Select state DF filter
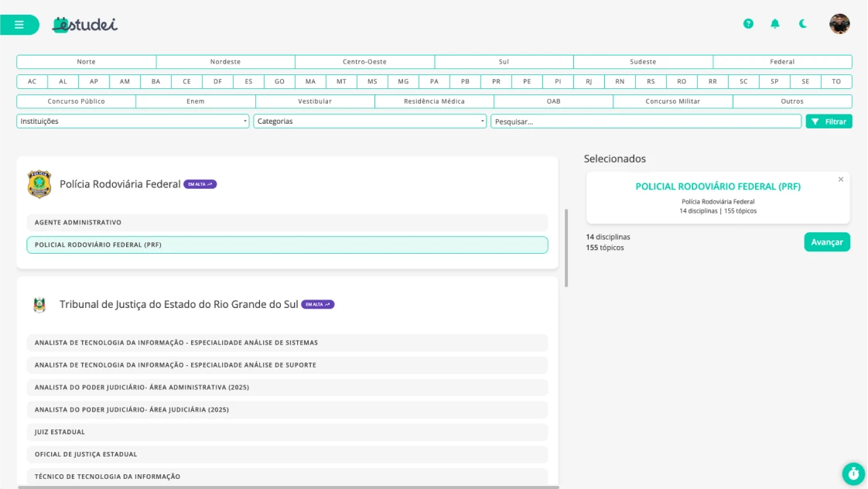This screenshot has height=489, width=868. [x=217, y=81]
